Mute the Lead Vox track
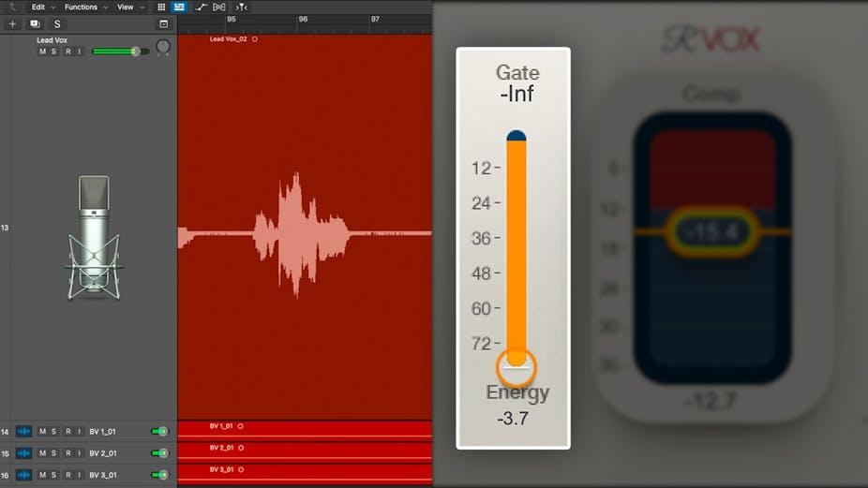The height and width of the screenshot is (488, 868). 42,52
